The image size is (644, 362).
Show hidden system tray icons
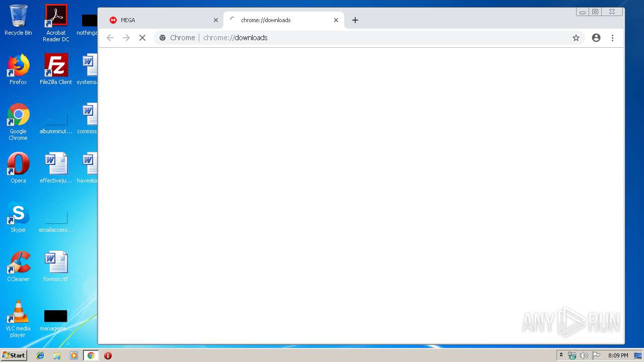561,355
